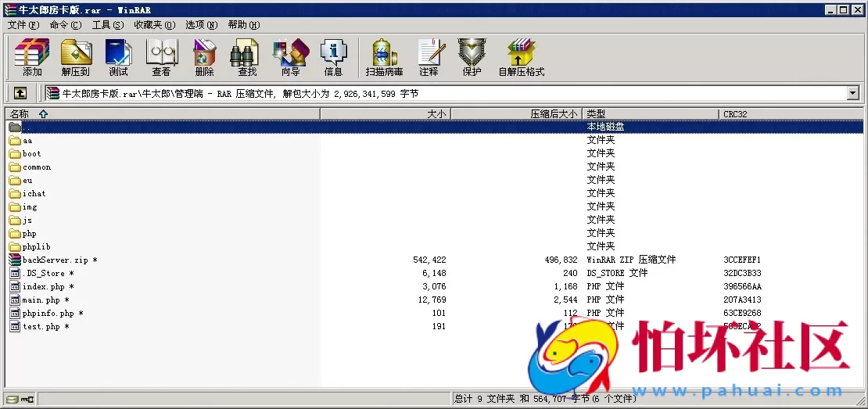Go up one folder level arrow
868x409 pixels.
[x=20, y=94]
